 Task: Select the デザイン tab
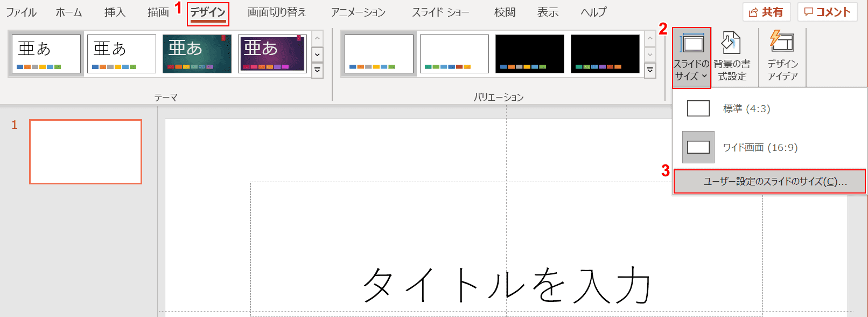(x=208, y=13)
